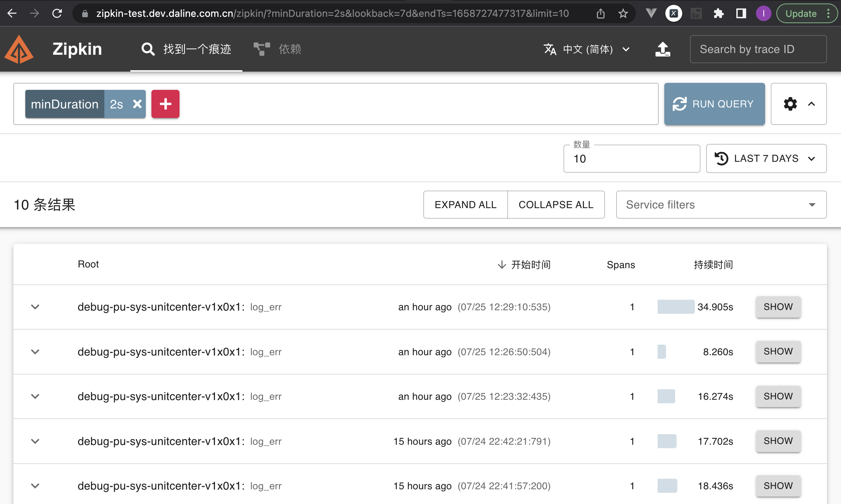This screenshot has width=841, height=504.
Task: Expand the trace row at 12:26:50:504
Action: click(35, 352)
